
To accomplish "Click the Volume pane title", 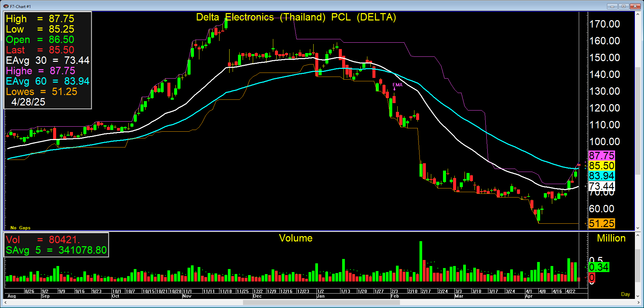I will pos(296,238).
